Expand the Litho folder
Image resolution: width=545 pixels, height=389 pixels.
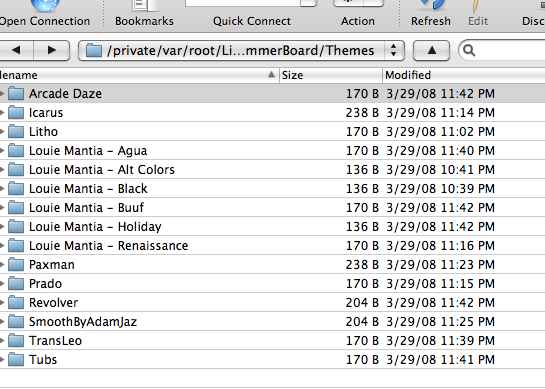tap(2, 131)
